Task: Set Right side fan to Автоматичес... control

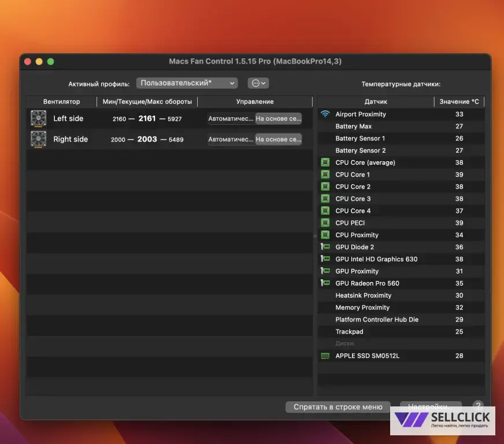Action: [x=231, y=139]
